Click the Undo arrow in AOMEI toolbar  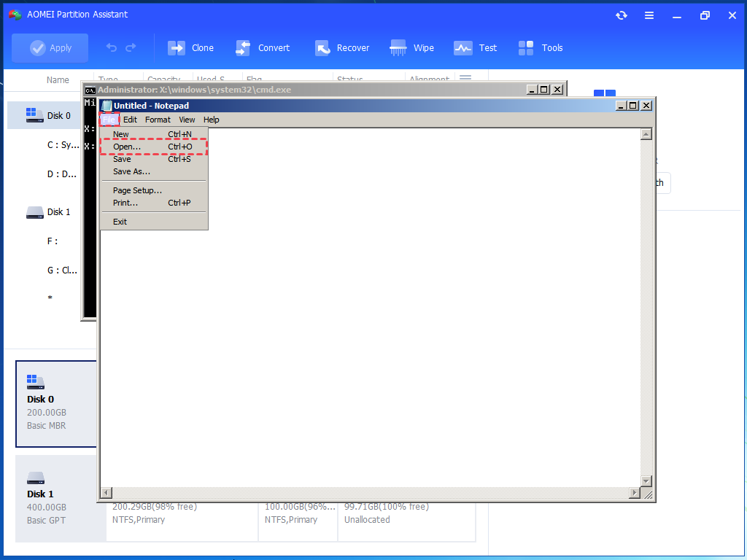coord(112,47)
